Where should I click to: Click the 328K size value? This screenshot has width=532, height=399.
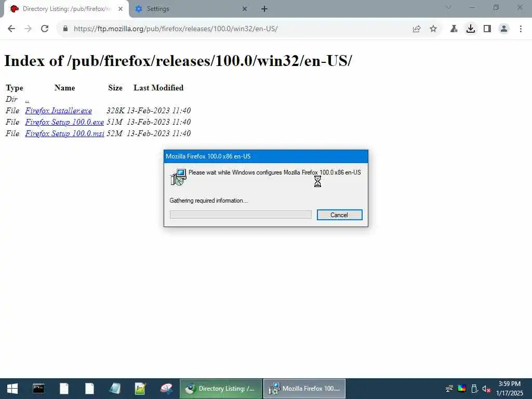(115, 111)
